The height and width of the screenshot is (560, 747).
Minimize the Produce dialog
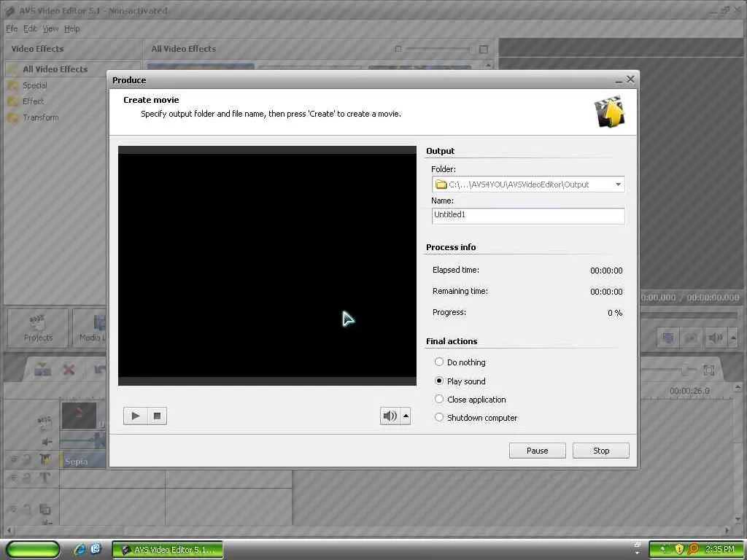(x=619, y=80)
